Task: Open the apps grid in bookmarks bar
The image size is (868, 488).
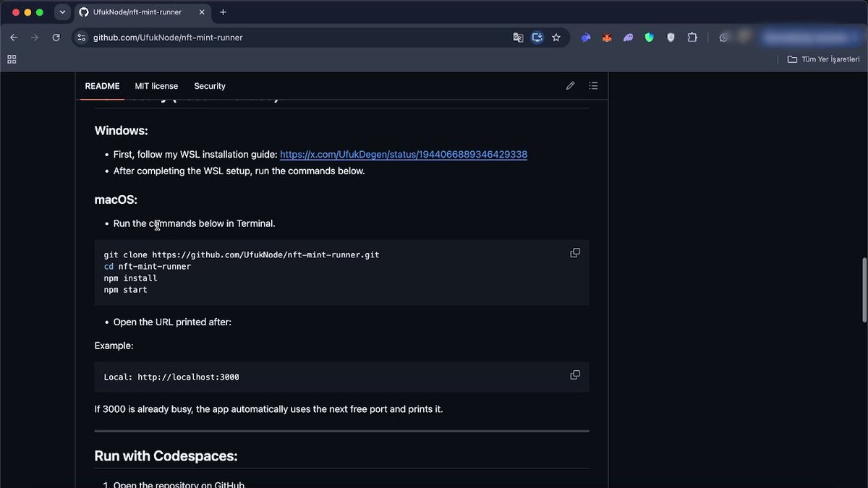Action: pos(12,59)
